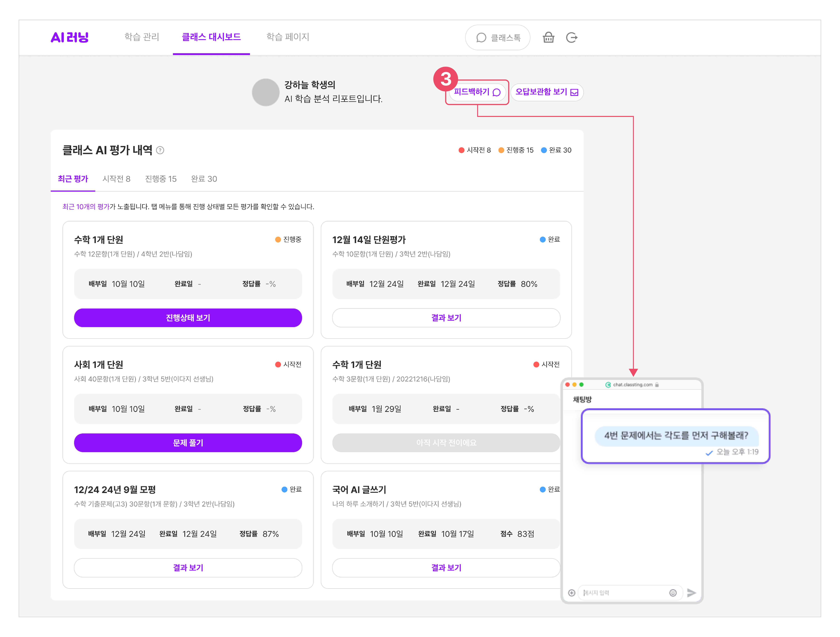Select 클래스 대시보드 menu
The image size is (840, 637).
(211, 37)
